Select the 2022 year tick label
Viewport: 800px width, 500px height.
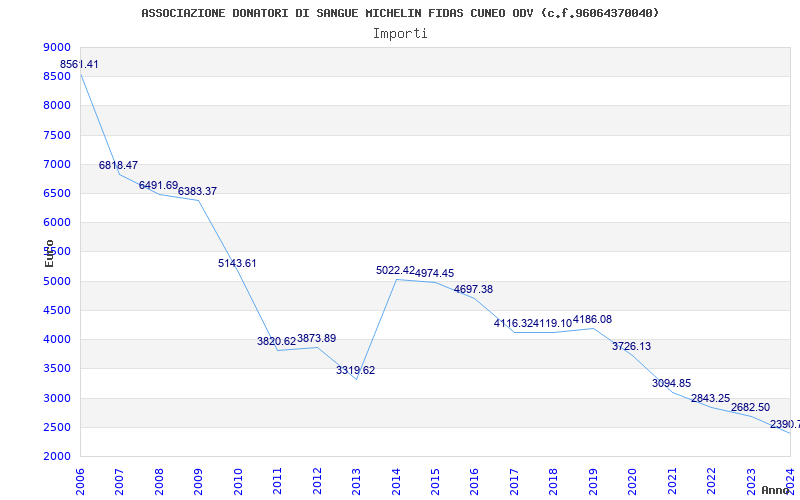tap(710, 479)
